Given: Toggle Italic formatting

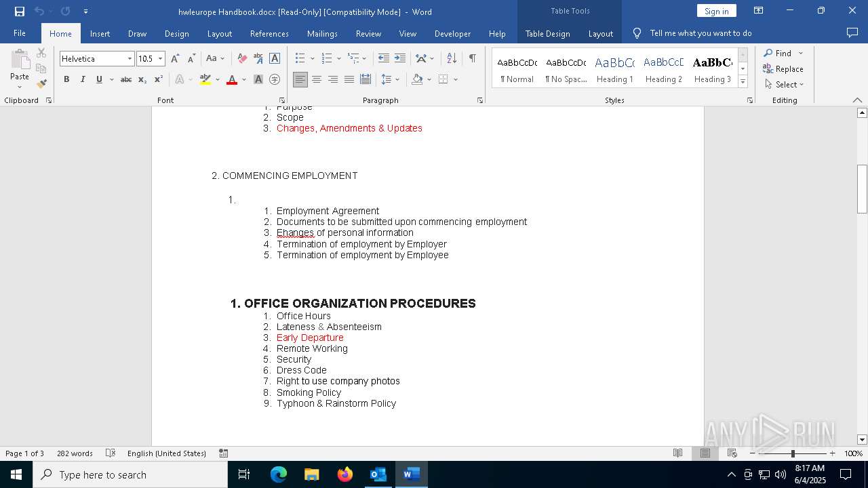Looking at the screenshot, I should pyautogui.click(x=83, y=80).
